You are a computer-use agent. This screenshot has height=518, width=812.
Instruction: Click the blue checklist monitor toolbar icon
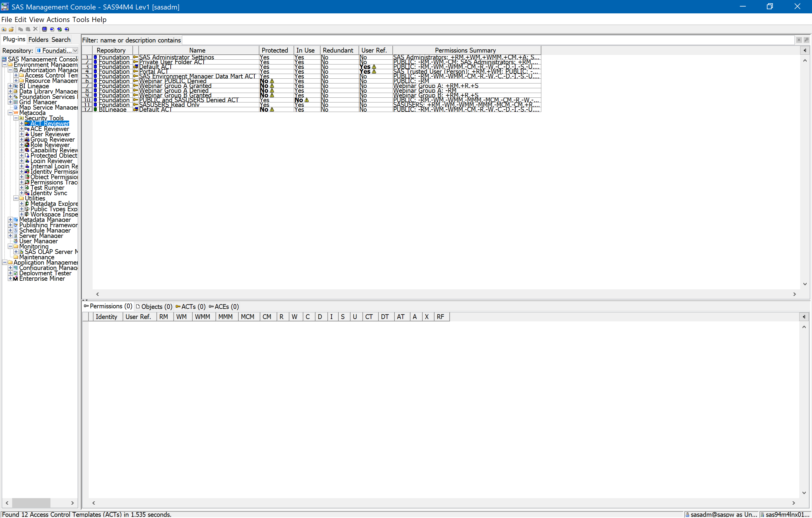click(45, 29)
